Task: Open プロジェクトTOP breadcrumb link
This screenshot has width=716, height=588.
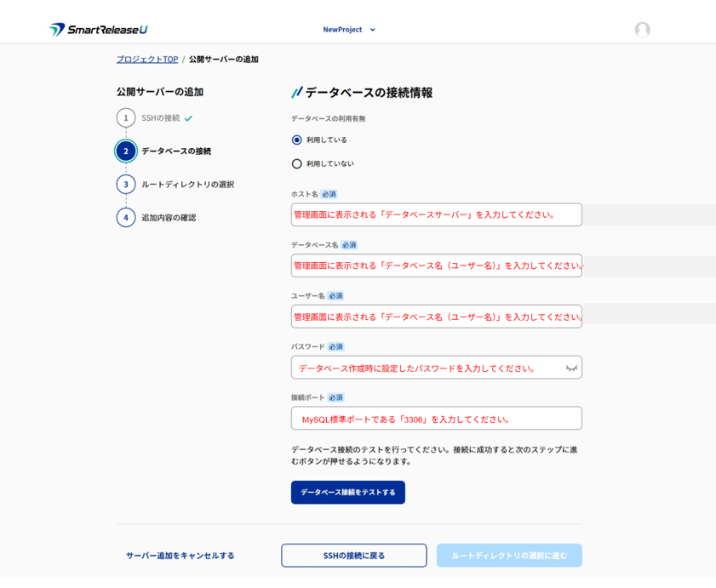Action: point(147,60)
